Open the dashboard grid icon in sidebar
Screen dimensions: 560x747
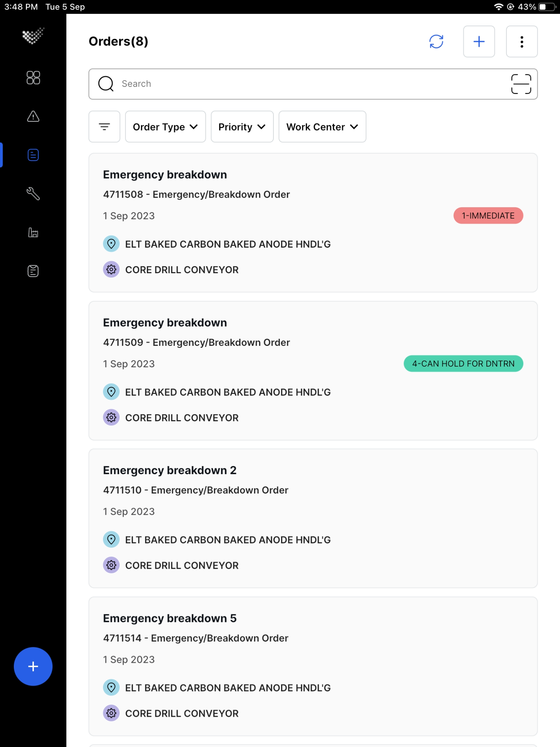click(x=33, y=78)
